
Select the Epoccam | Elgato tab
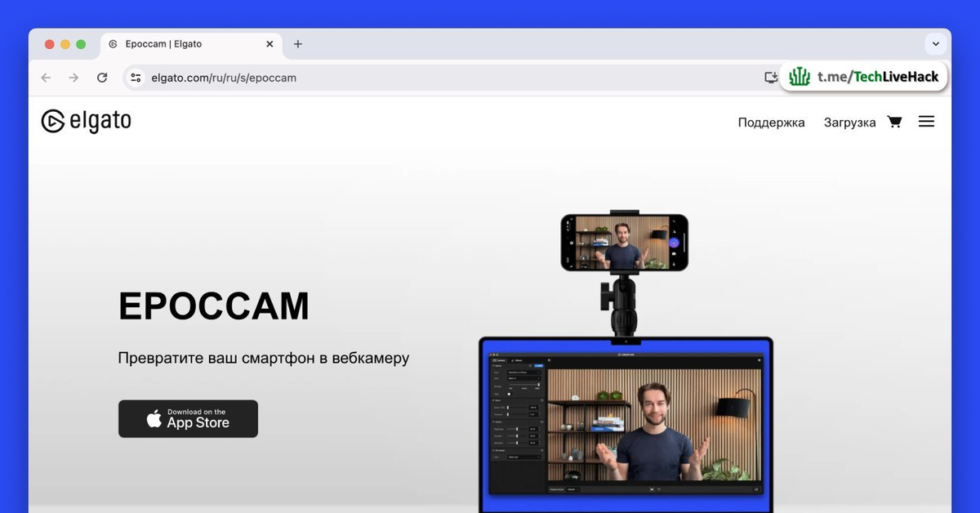[193, 44]
